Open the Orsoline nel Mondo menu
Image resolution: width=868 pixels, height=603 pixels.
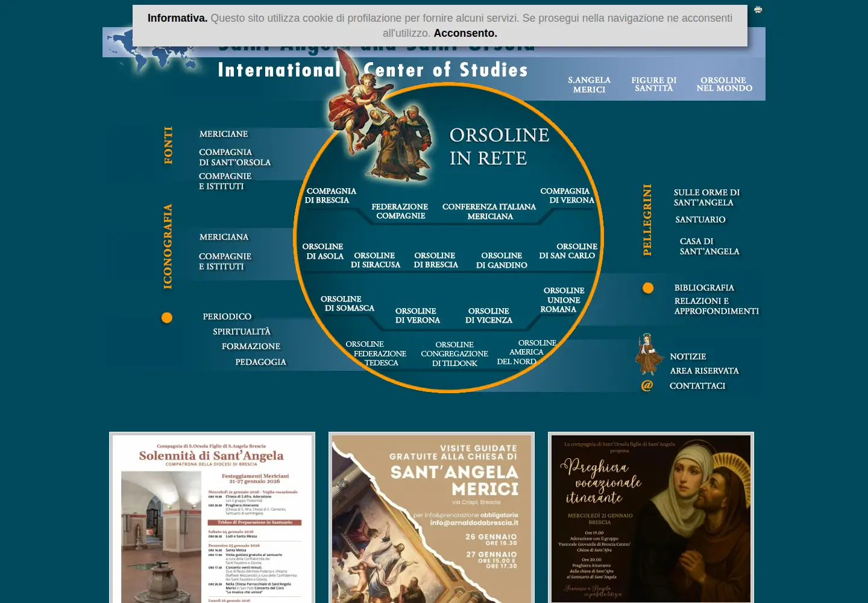[x=724, y=84]
